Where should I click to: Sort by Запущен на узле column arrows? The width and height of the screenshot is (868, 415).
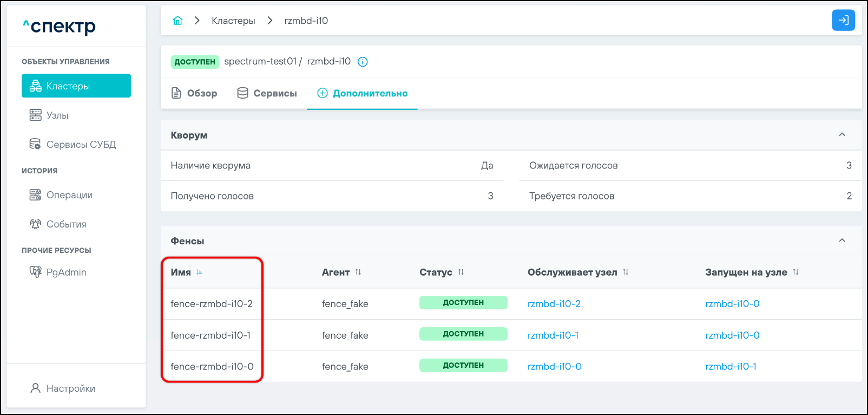coord(795,272)
